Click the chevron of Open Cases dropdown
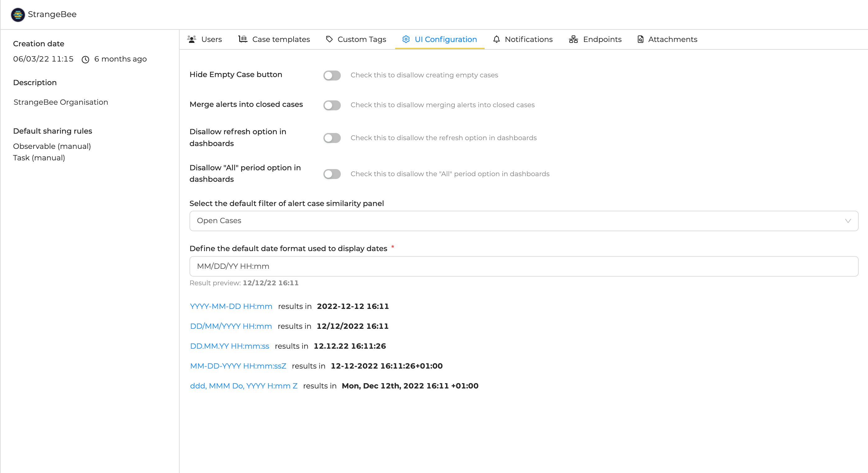 click(x=848, y=221)
